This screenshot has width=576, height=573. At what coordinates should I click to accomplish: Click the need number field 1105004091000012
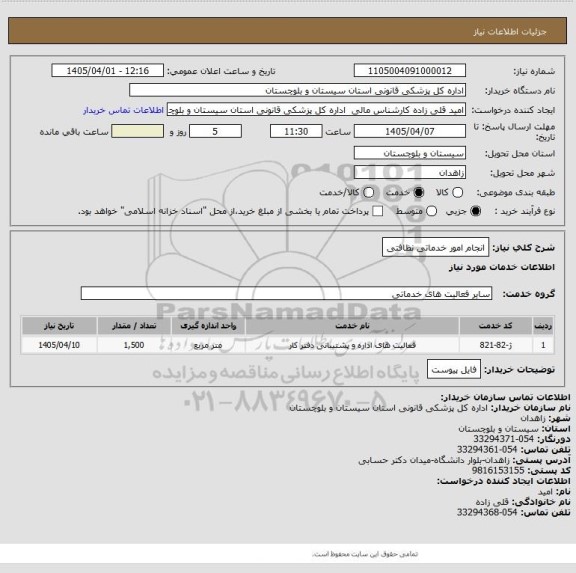click(x=410, y=71)
